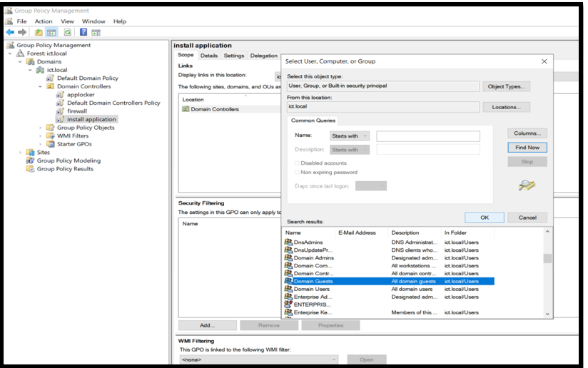
Task: Click the Help question mark toolbar icon
Action: (x=83, y=32)
